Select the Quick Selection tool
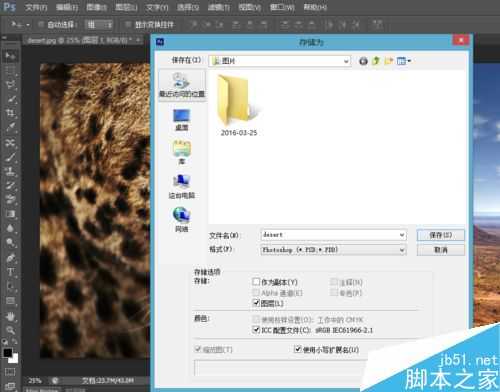 click(10, 99)
